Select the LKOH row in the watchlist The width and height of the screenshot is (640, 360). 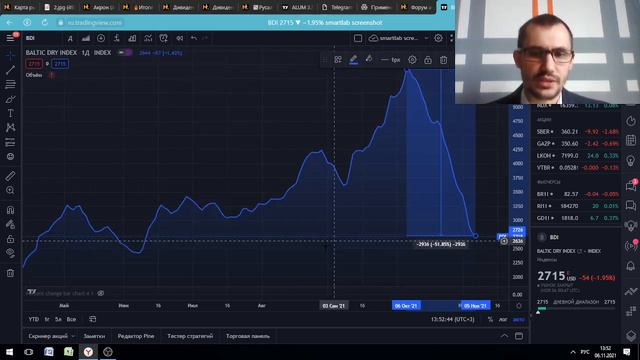[x=577, y=156]
